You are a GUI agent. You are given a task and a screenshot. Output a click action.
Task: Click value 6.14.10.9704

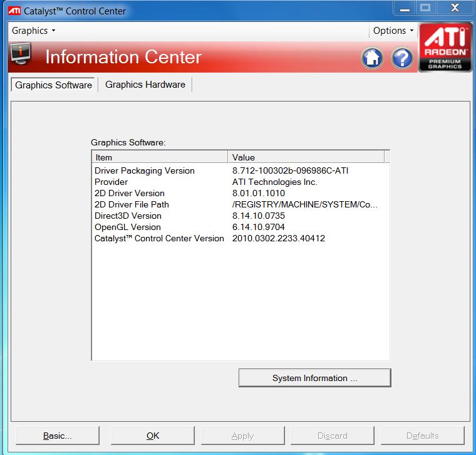click(x=259, y=227)
